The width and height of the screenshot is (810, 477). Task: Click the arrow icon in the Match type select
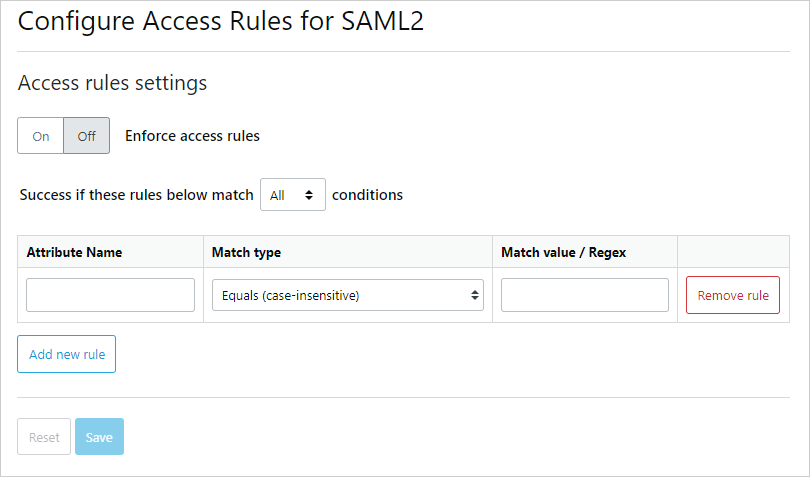(473, 295)
